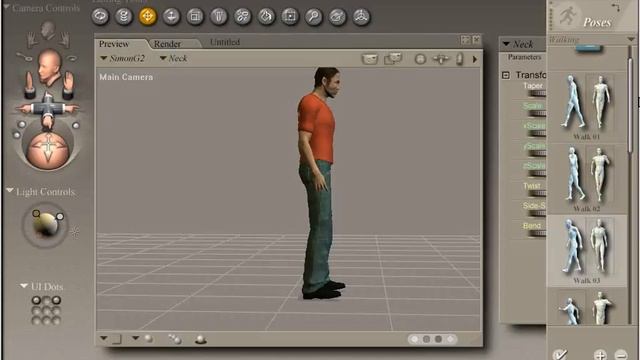Click the Bend parameter dial
This screenshot has width=640, height=360.
click(x=538, y=233)
